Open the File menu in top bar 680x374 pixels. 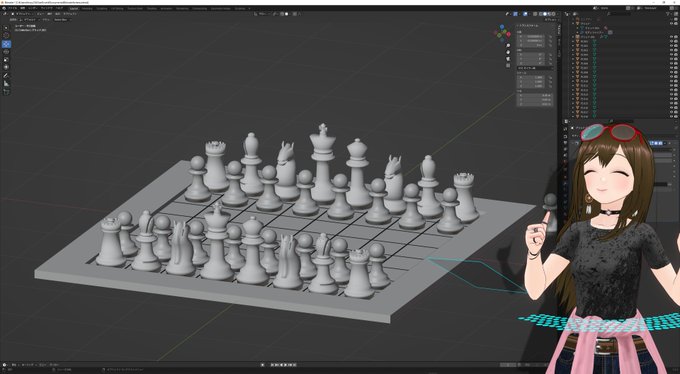click(x=13, y=8)
